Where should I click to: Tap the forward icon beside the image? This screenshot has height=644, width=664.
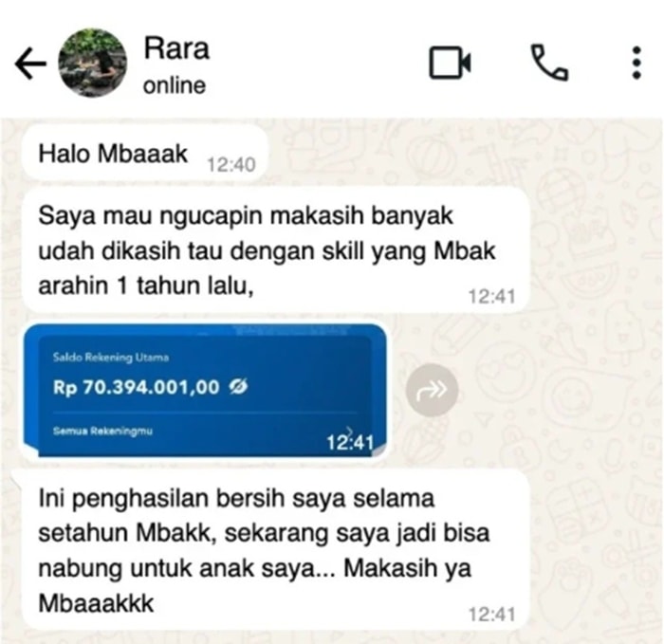click(x=432, y=390)
